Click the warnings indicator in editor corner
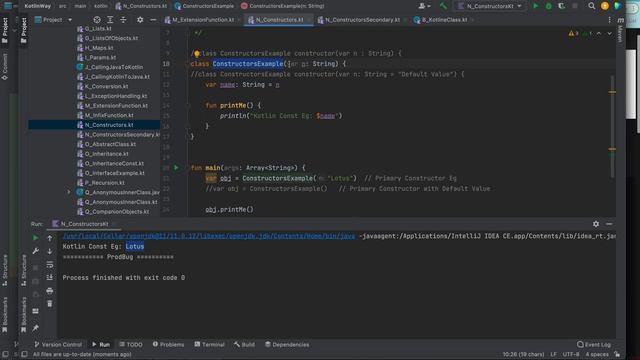 (x=573, y=33)
